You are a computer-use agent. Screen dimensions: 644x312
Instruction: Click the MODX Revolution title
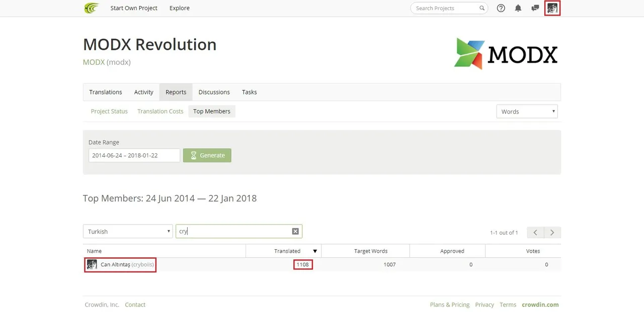[x=149, y=44]
